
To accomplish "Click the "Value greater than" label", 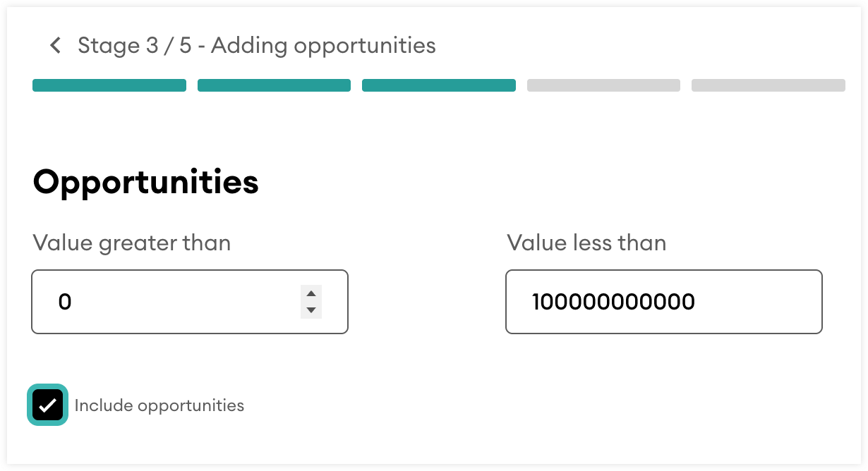I will pyautogui.click(x=132, y=243).
